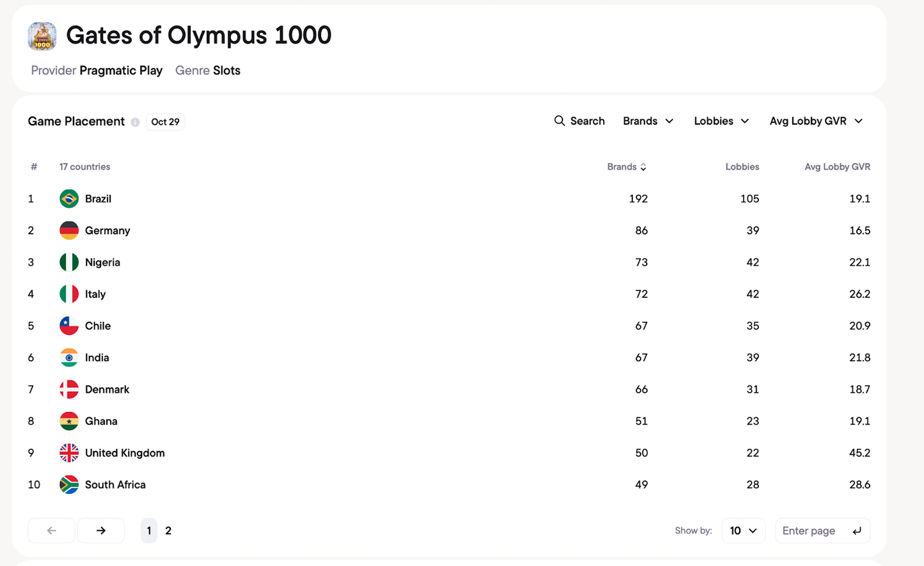Open the Nigeria country row
Viewport: 924px width, 566px height.
[x=102, y=262]
